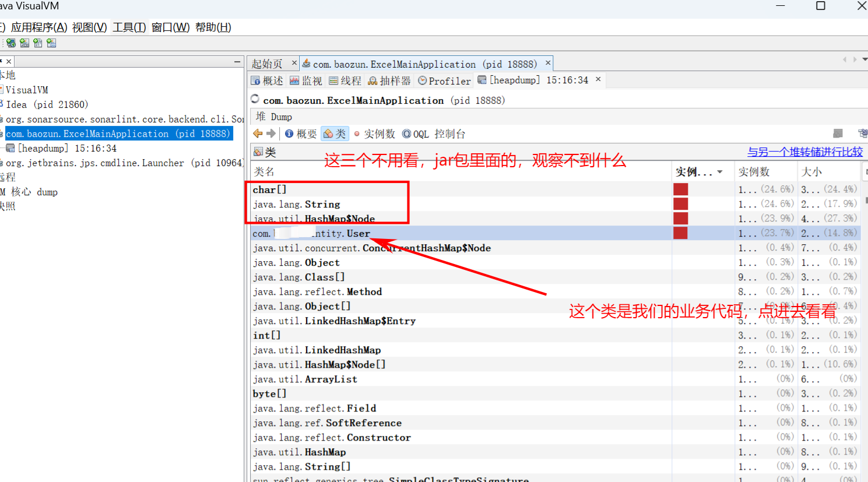868x482 pixels.
Task: Select org.jetbrains.jps.cmdline.Launcher (pid 10964)
Action: coord(124,163)
